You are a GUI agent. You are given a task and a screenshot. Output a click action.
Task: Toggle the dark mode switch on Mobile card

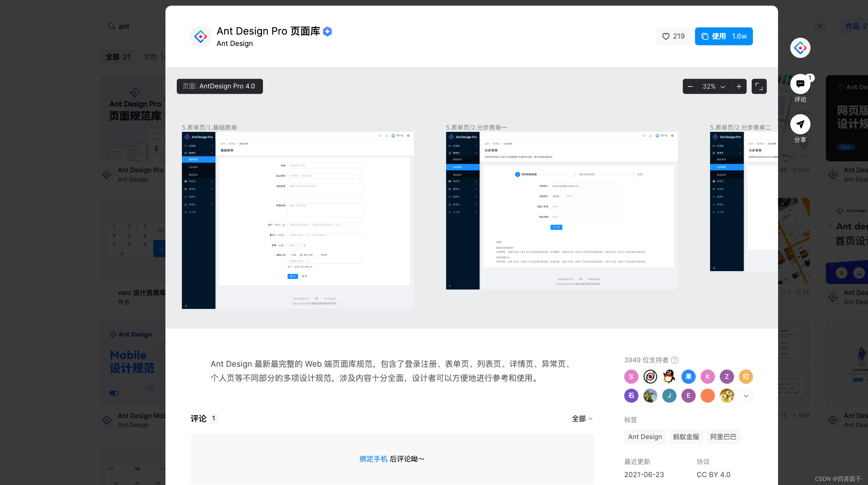click(x=114, y=393)
